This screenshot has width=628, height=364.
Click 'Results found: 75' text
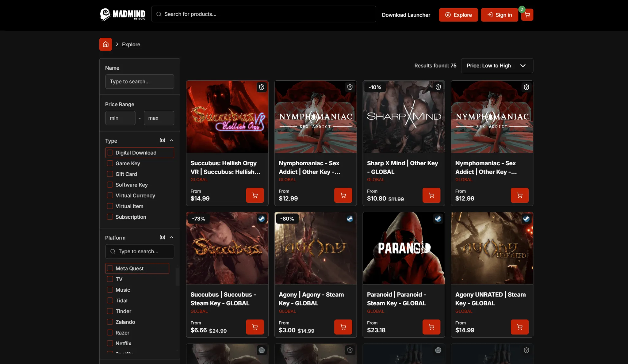click(x=435, y=66)
